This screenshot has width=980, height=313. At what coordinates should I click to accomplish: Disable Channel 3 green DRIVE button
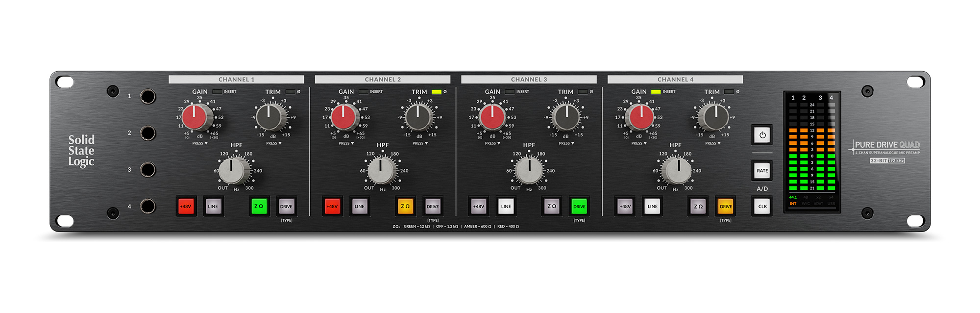pyautogui.click(x=579, y=207)
